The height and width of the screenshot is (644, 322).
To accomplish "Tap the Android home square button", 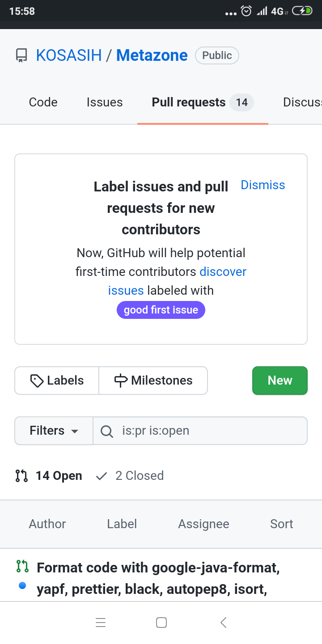I will (x=161, y=623).
